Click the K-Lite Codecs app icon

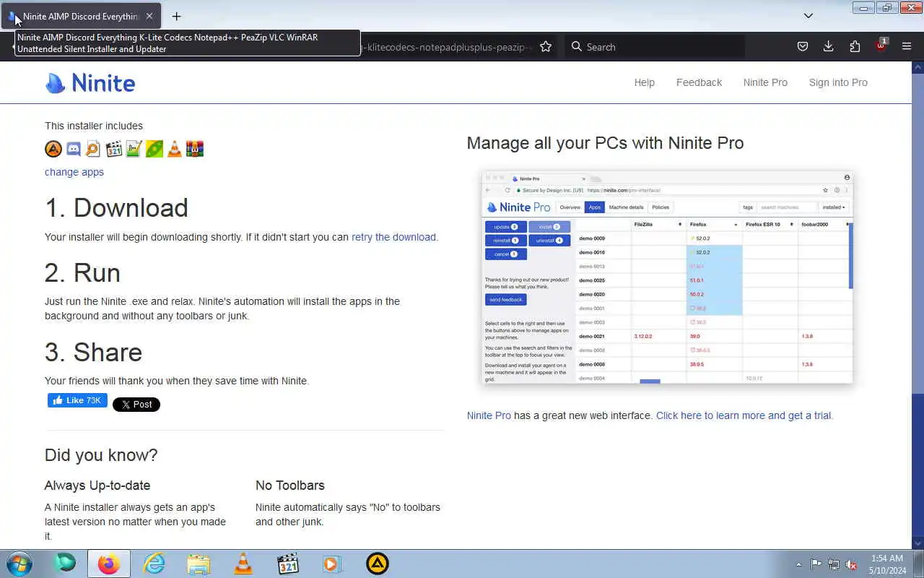click(113, 149)
